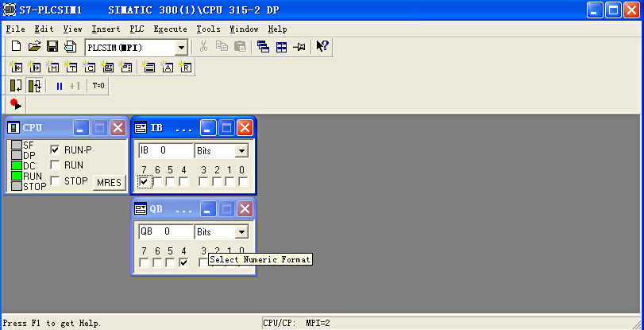The width and height of the screenshot is (644, 330).
Task: Toggle bit 2 in IB window
Action: point(217,181)
